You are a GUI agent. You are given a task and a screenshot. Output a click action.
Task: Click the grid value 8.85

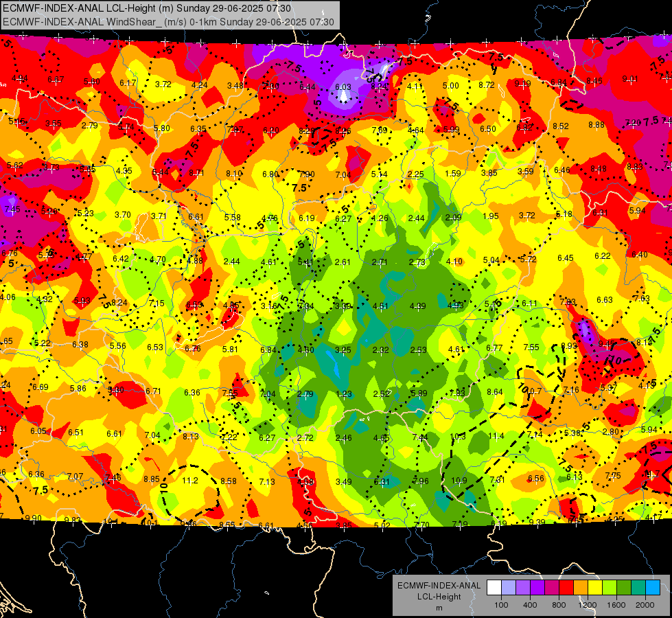152,479
